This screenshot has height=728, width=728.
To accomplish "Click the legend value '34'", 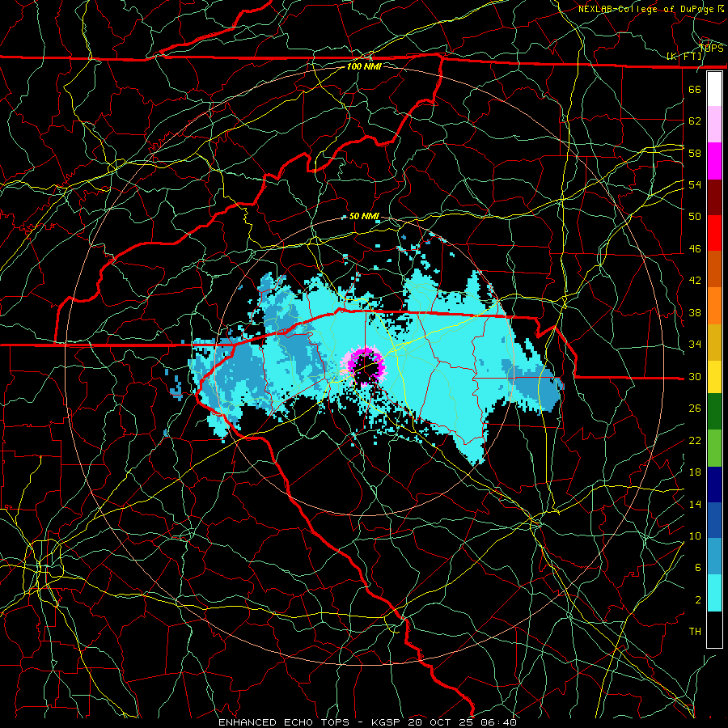I will [695, 345].
